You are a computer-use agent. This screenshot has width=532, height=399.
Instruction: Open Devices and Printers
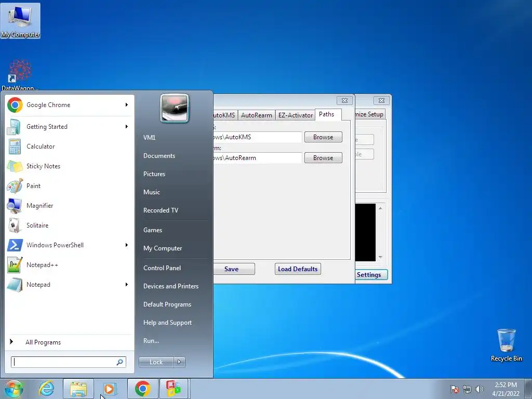click(171, 286)
